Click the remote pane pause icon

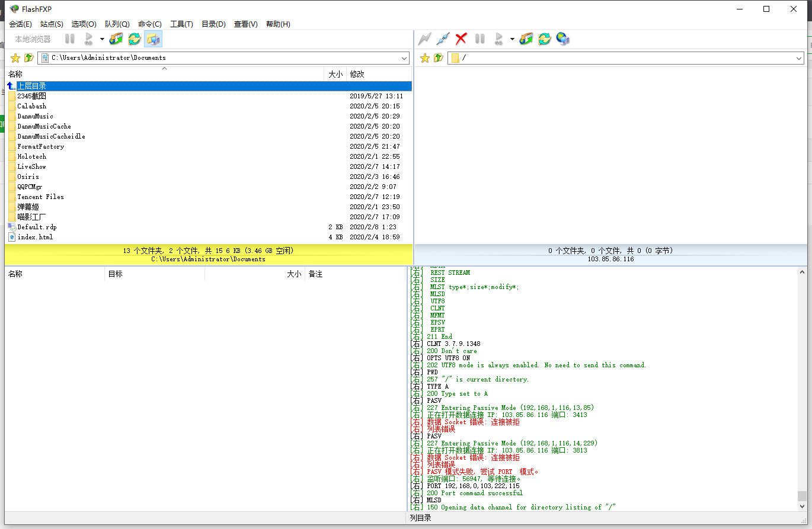(x=480, y=39)
